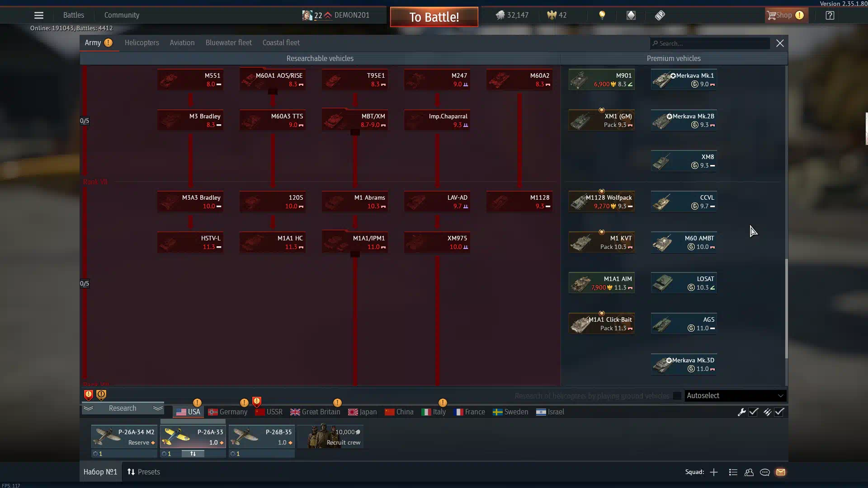
Task: Select the HSTV-L vehicle card
Action: click(190, 242)
